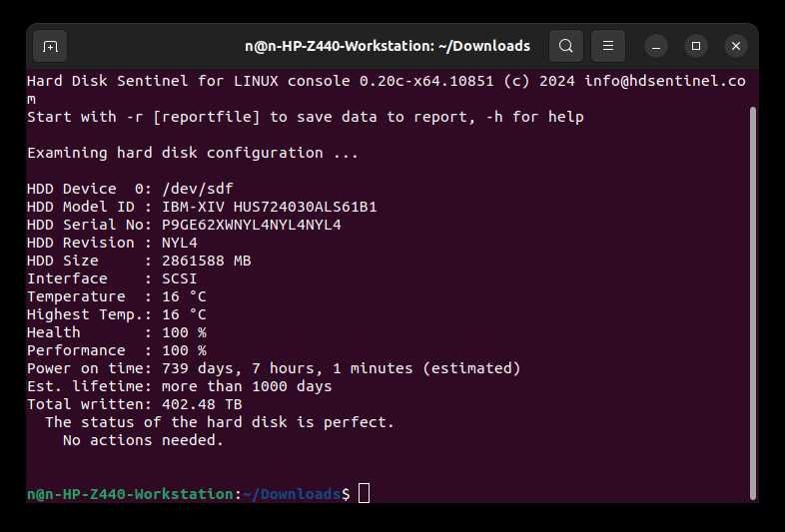The image size is (785, 532).
Task: Click the Performance value 100 %
Action: (x=184, y=350)
